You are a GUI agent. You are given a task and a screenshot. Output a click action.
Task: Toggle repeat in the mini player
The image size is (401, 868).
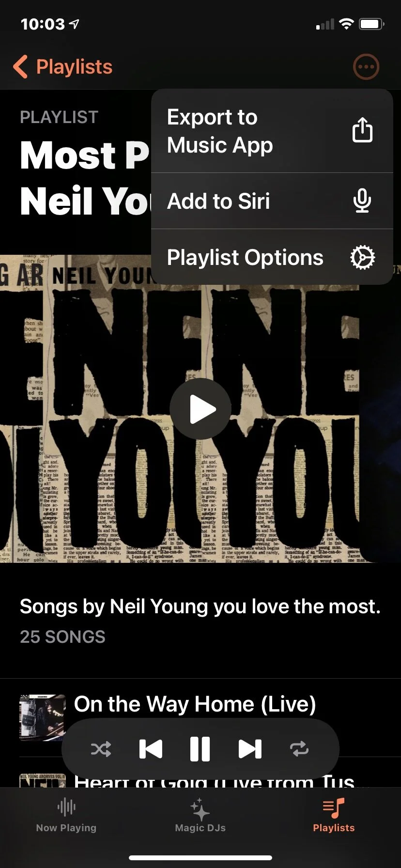tap(299, 749)
